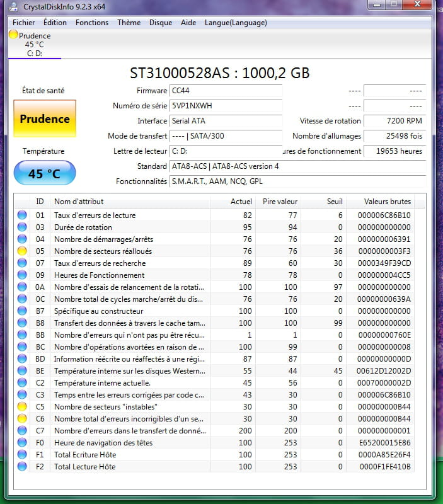Screen dimensions: 443x504
Task: Click yellow status icon for attribute 05
Action: [22, 251]
